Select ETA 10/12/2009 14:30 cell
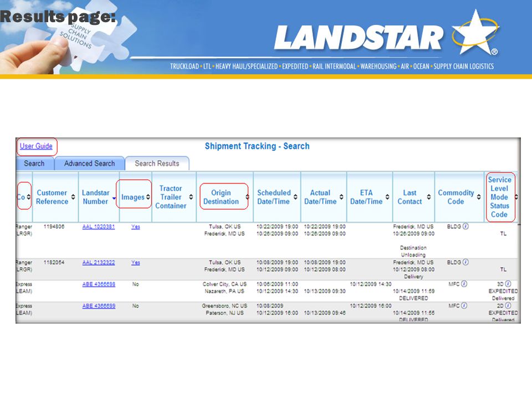This screenshot has height=399, width=532. coord(371,284)
